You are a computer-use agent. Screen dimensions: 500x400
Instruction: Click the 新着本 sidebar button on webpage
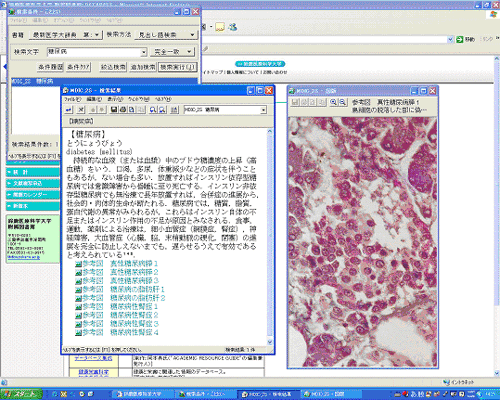coord(33,206)
